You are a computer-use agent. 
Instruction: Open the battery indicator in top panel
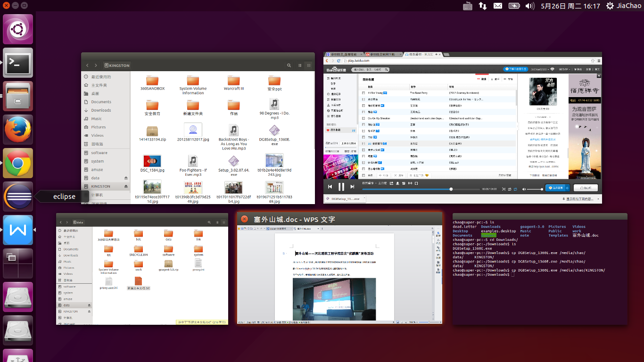(x=514, y=6)
